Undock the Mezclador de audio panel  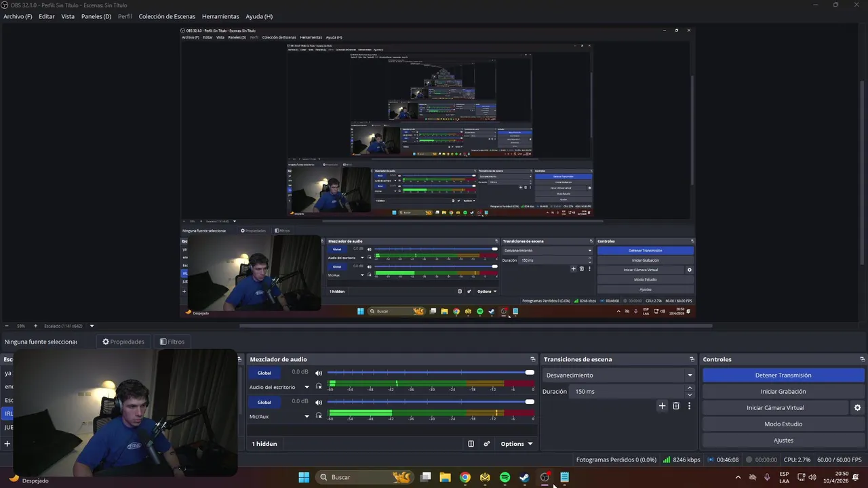tap(533, 359)
